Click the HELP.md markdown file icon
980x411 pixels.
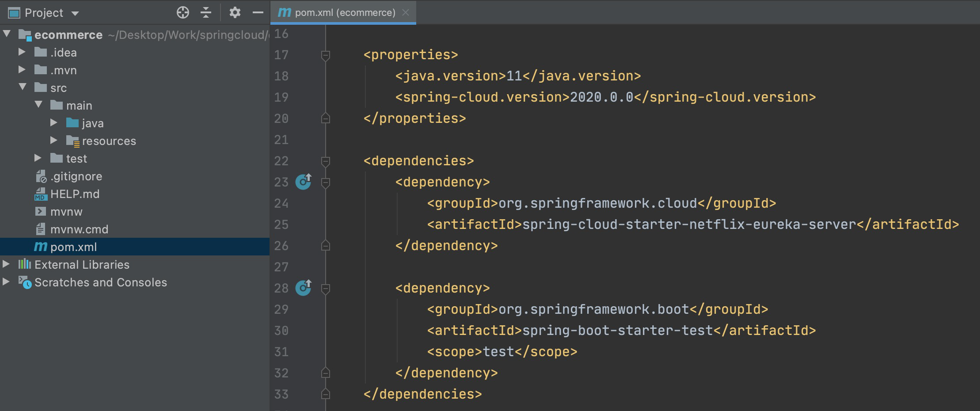tap(41, 194)
